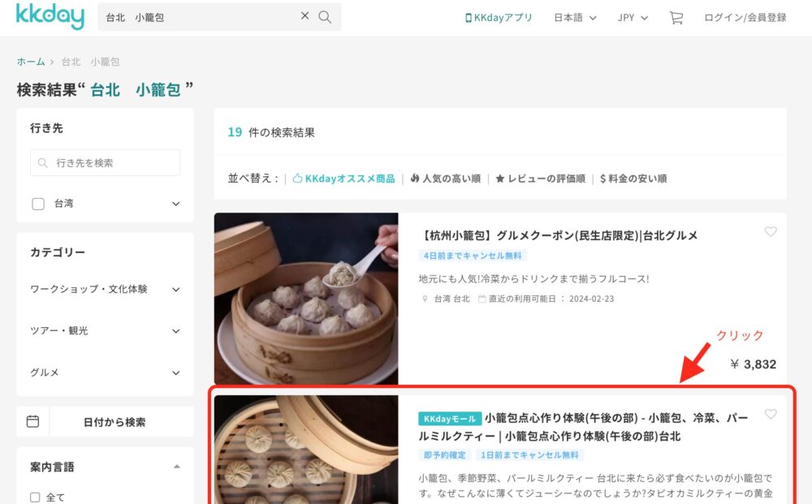812x504 pixels.
Task: Check the 台湾 destination checkbox
Action: 38,204
